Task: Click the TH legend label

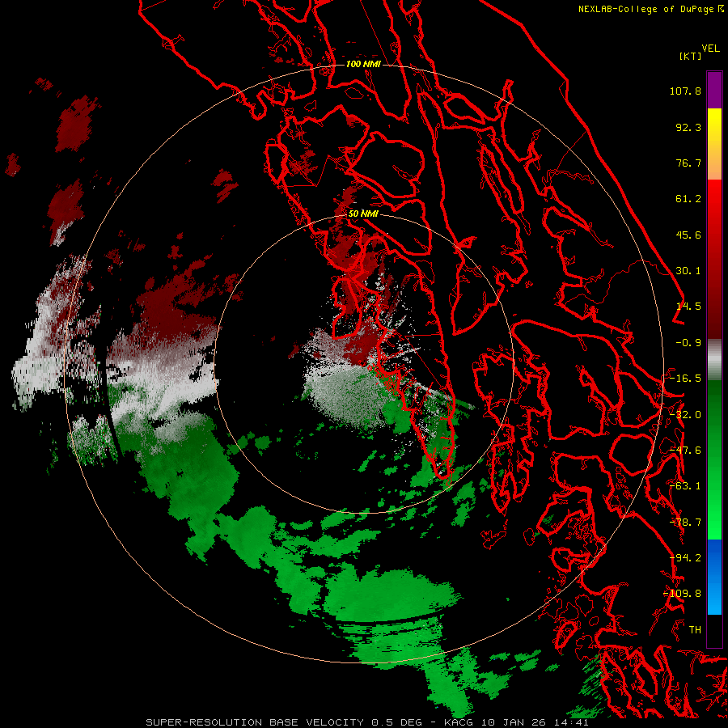Action: click(x=695, y=629)
